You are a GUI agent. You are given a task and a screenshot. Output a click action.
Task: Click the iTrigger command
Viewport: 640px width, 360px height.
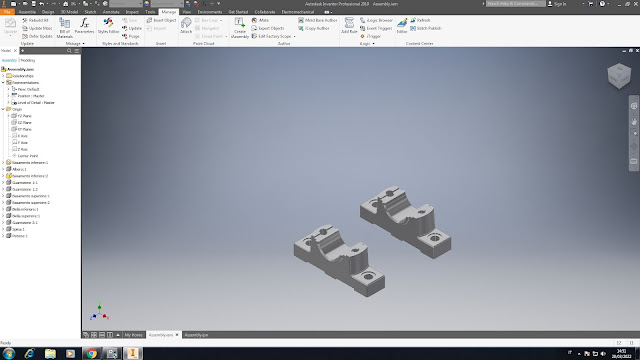371,36
